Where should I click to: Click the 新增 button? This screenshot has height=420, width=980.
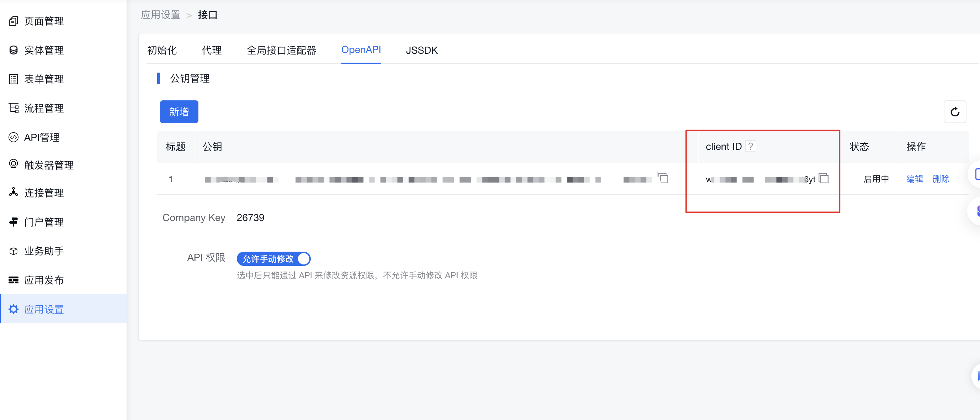click(x=179, y=112)
